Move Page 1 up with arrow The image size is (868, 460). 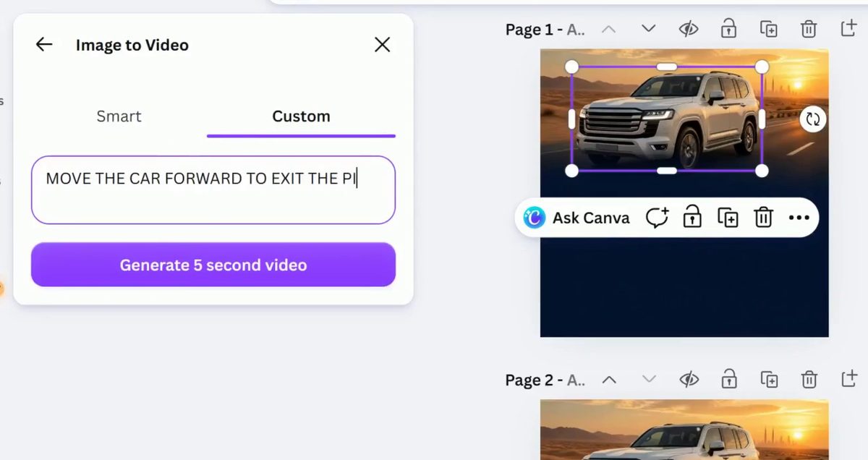(609, 29)
